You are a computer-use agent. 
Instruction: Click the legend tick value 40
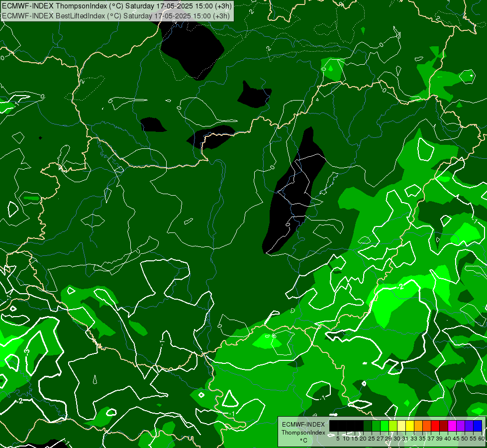(x=448, y=439)
